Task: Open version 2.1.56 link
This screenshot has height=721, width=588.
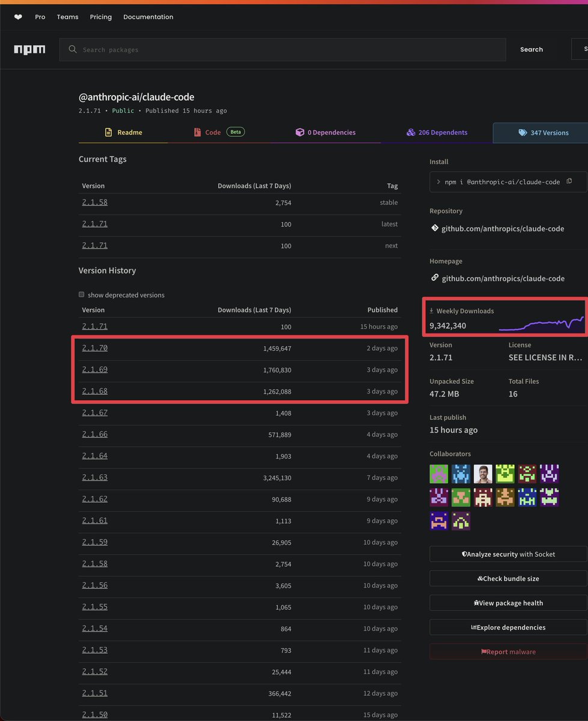Action: (x=95, y=585)
